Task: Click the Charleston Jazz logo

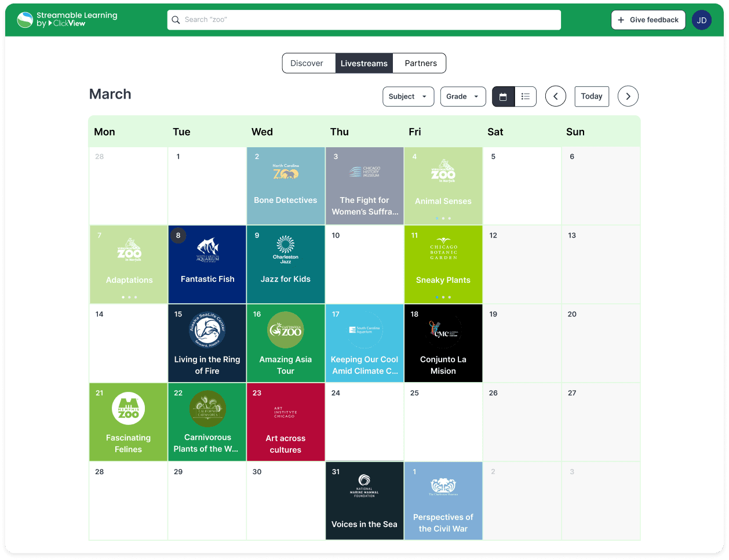Action: 286,249
